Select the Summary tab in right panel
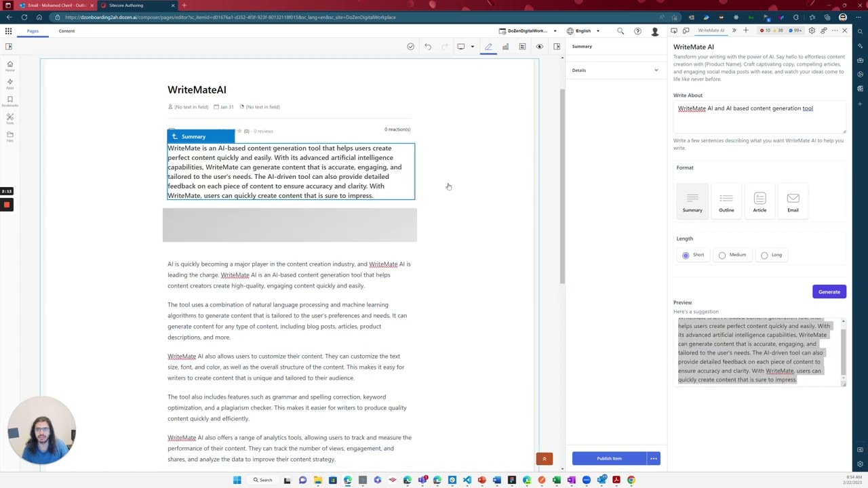The height and width of the screenshot is (488, 868). point(582,46)
